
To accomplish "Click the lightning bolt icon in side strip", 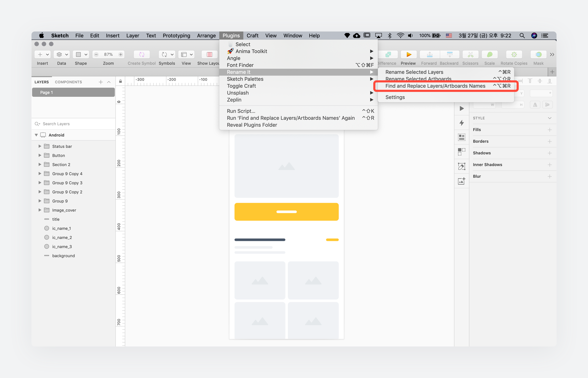I will click(x=461, y=123).
